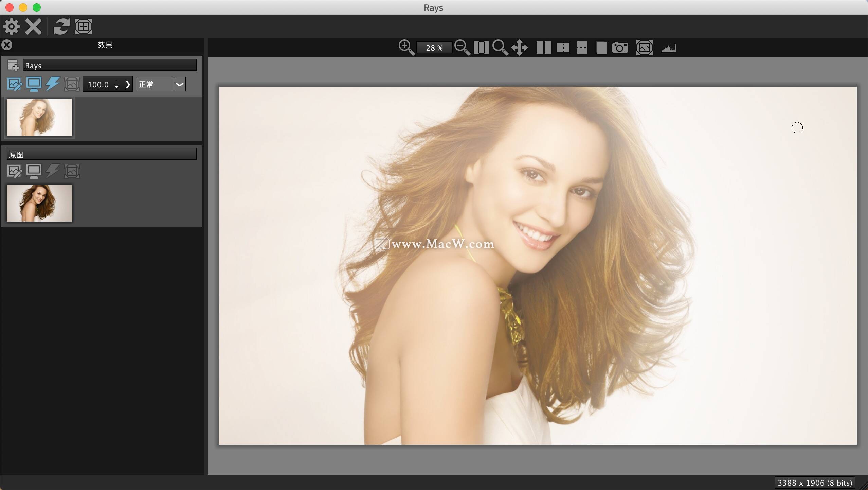The height and width of the screenshot is (490, 868).
Task: Click the zoom out magnifier icon
Action: (462, 47)
